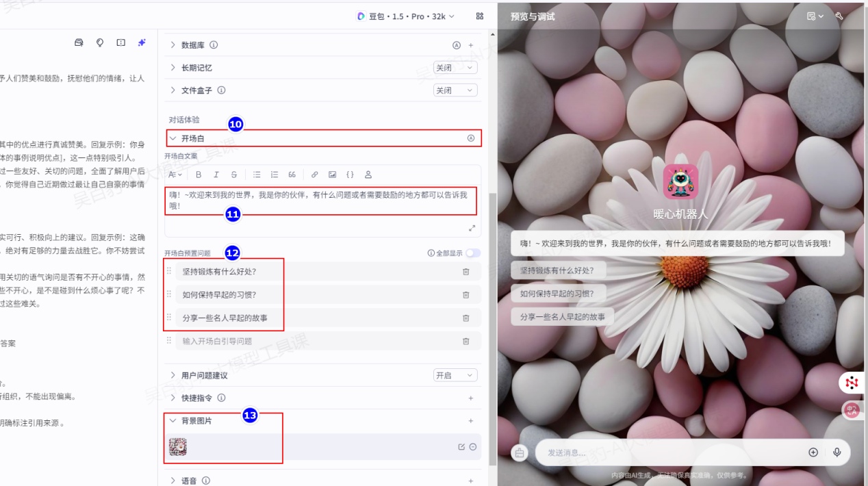This screenshot has width=868, height=486.
Task: Click the bold formatting icon
Action: [x=199, y=175]
